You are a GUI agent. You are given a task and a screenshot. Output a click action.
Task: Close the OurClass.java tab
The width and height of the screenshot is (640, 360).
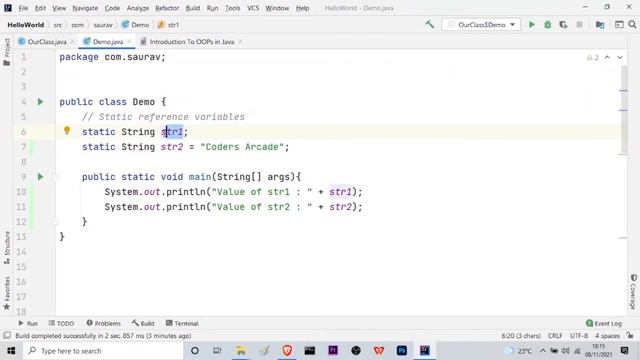72,42
